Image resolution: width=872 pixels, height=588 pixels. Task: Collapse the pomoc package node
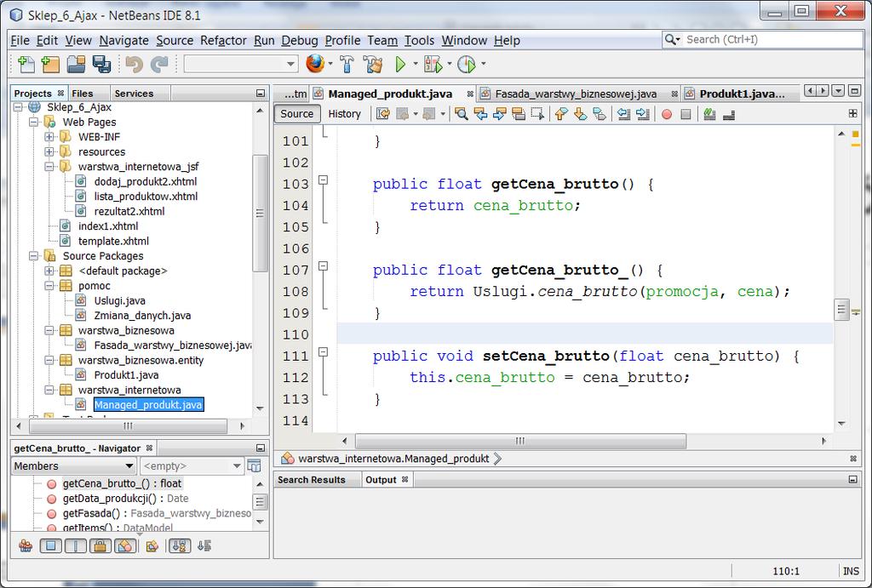pos(49,286)
